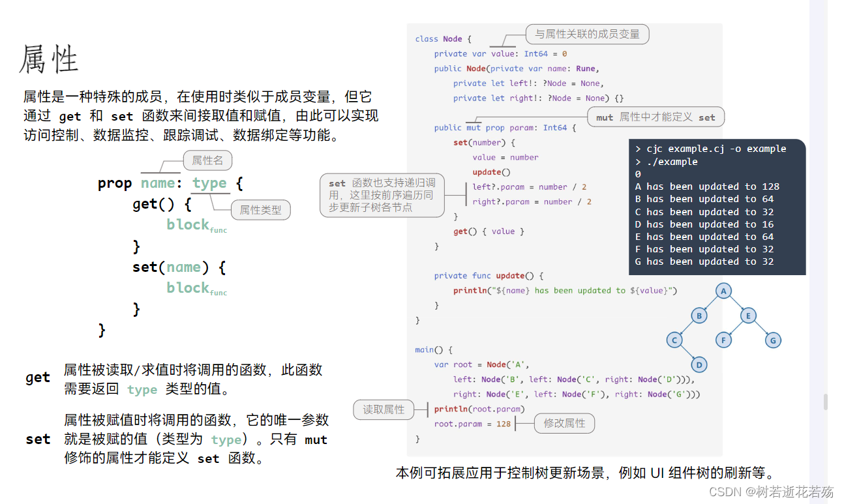Click the vertical scrollbar thumb
This screenshot has height=504, width=844.
(825, 402)
